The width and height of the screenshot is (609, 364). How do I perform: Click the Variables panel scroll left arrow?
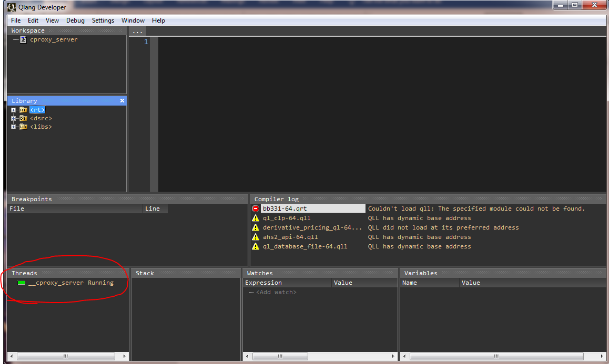404,356
